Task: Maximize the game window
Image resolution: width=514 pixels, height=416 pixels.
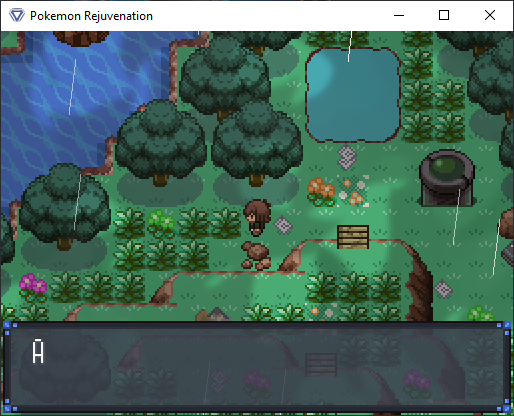Action: point(444,15)
